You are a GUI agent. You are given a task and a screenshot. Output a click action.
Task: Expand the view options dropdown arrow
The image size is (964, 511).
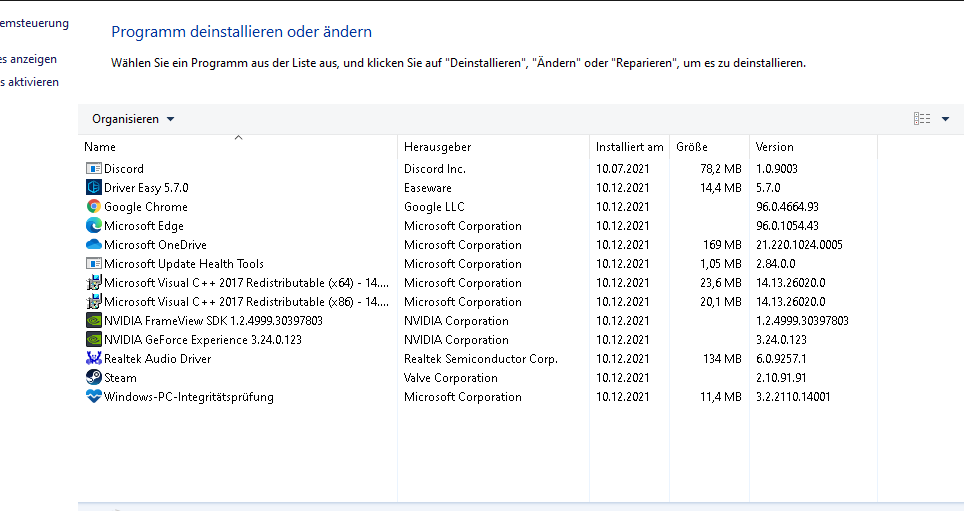click(945, 119)
